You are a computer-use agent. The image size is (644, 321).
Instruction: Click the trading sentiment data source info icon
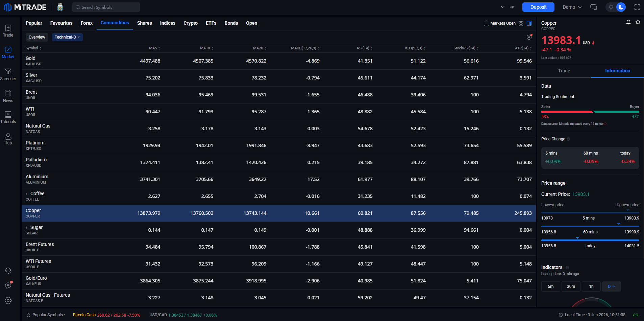tap(605, 124)
